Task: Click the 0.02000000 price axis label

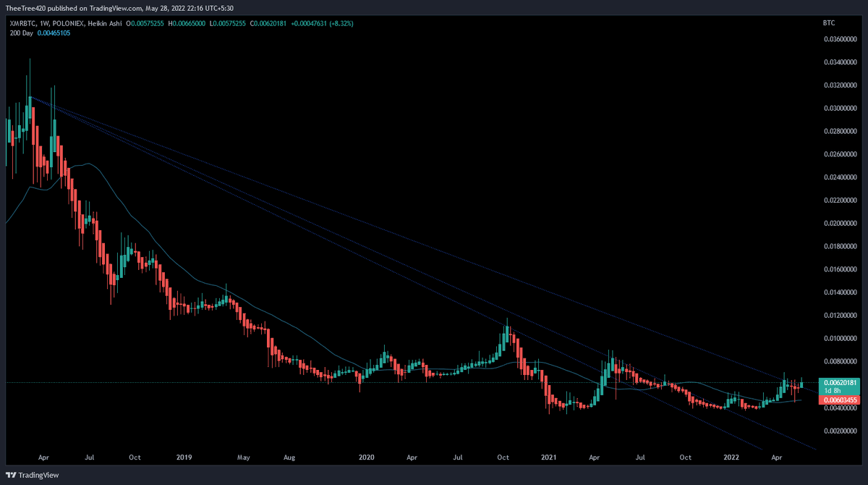Action: coord(840,224)
